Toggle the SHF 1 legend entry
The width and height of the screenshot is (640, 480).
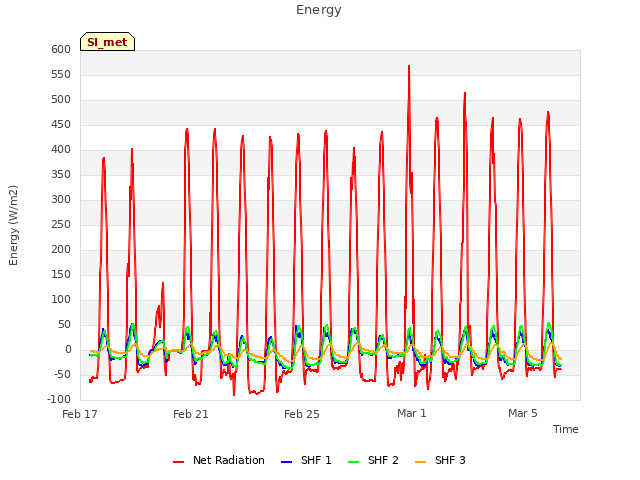click(x=307, y=460)
